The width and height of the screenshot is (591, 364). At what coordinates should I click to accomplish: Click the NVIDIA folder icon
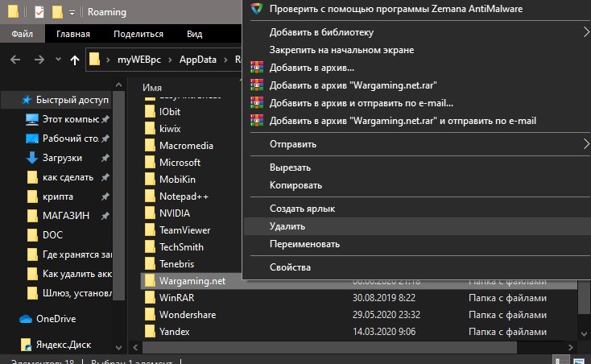point(150,213)
